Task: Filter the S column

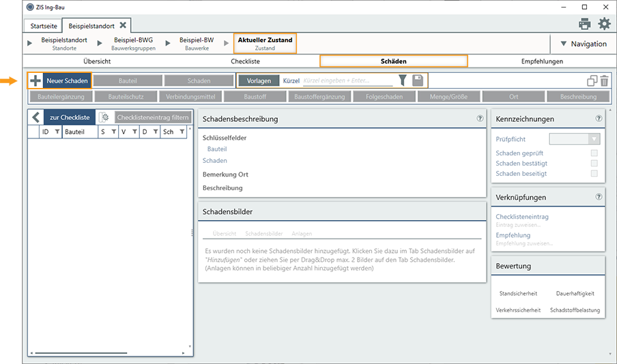Action: [x=114, y=132]
